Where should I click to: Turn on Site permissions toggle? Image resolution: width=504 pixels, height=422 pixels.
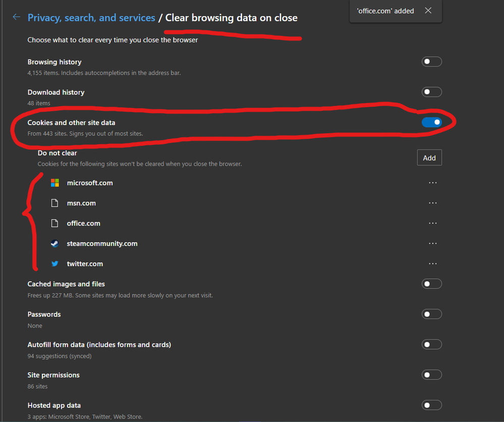(x=431, y=375)
